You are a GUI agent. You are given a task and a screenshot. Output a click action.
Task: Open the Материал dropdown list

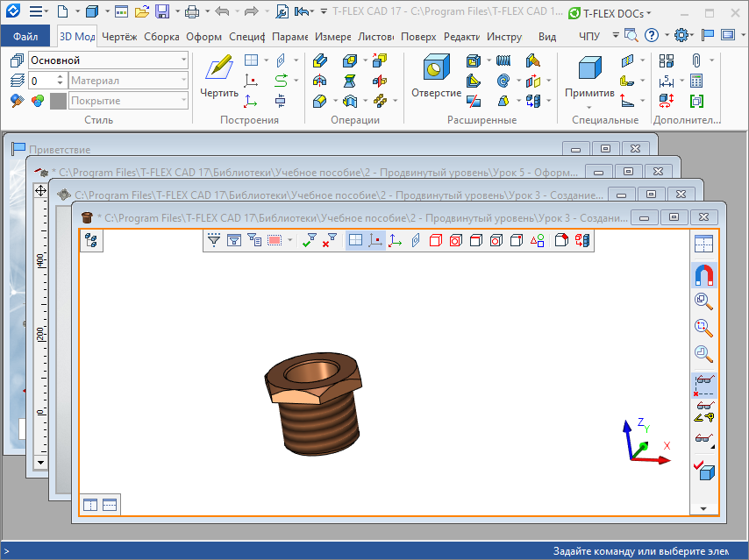[183, 81]
